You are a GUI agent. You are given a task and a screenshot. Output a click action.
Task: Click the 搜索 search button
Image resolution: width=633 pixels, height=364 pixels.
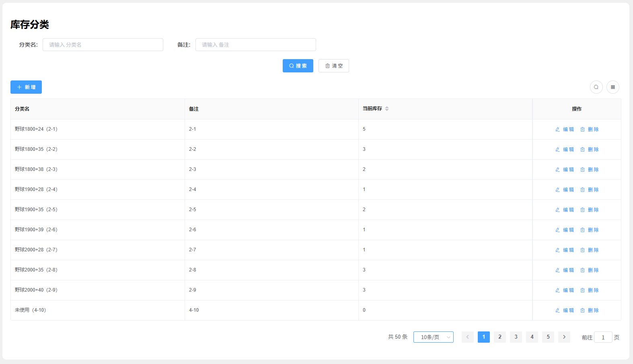click(x=298, y=66)
